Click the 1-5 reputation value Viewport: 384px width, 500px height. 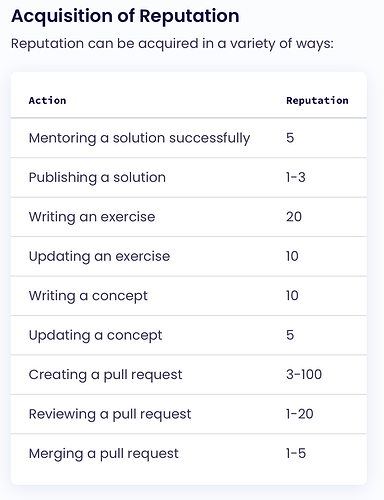[x=296, y=453]
